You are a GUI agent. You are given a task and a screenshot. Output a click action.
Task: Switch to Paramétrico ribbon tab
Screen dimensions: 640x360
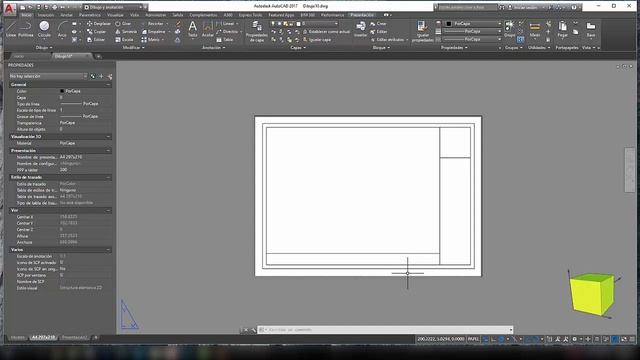pyautogui.click(x=90, y=15)
